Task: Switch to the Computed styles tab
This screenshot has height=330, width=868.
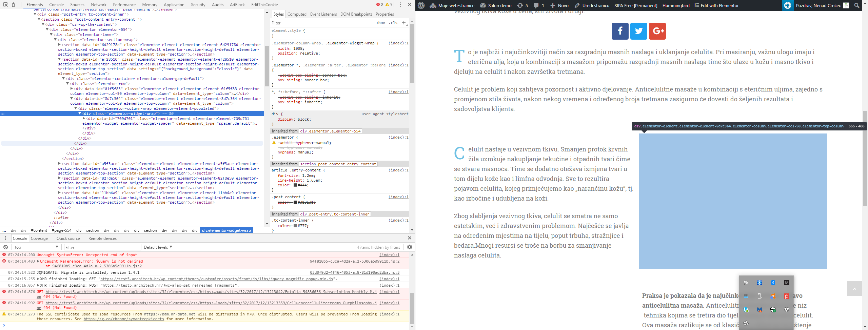Action: (297, 14)
